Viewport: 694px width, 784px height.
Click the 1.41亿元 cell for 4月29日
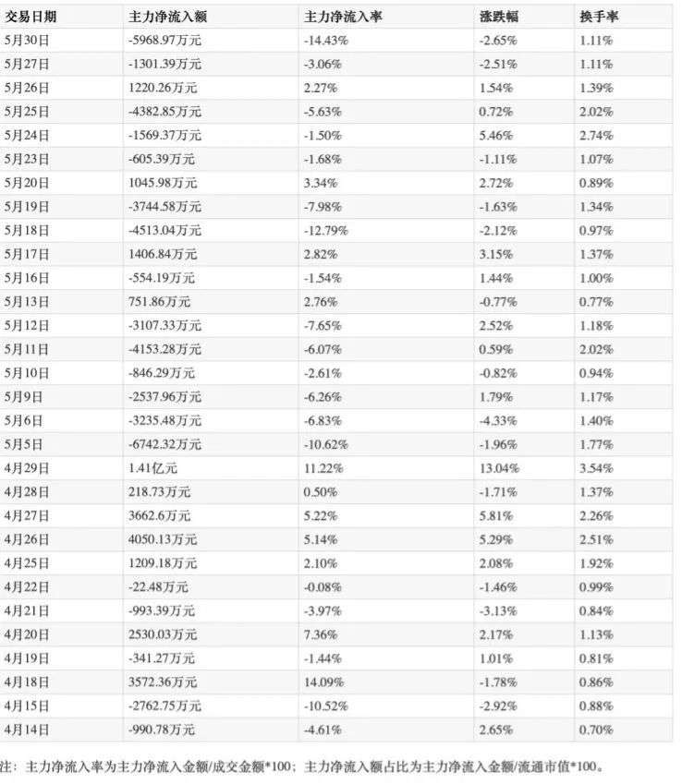(x=152, y=468)
